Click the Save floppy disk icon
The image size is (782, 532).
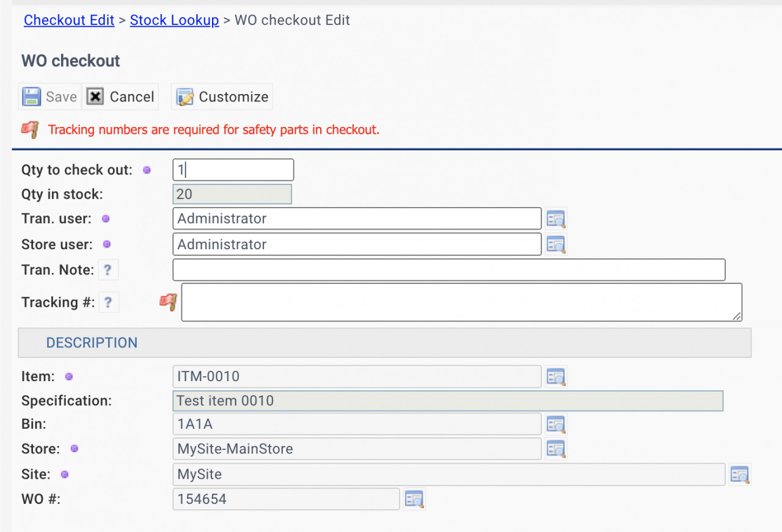32,97
